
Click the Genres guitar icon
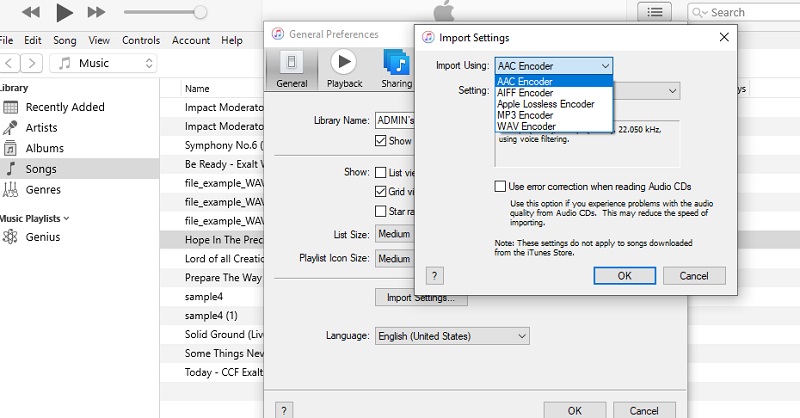[10, 190]
